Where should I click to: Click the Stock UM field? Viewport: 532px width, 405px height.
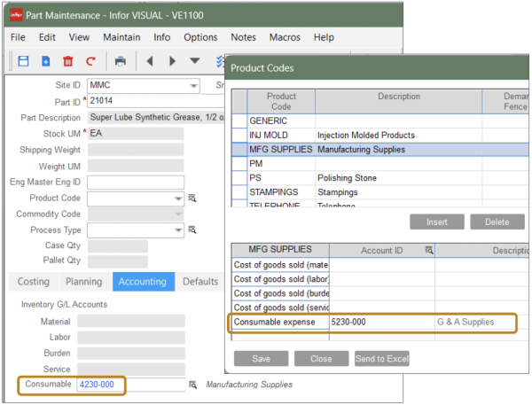click(x=136, y=133)
